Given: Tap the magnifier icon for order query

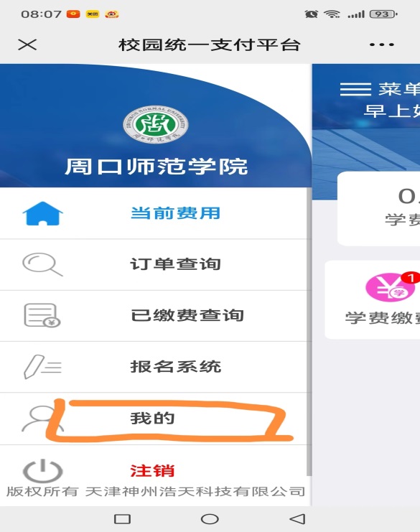Looking at the screenshot, I should point(42,265).
